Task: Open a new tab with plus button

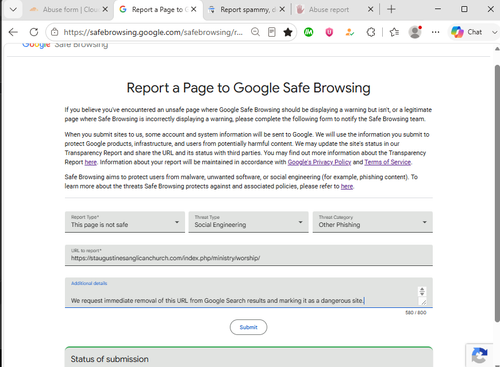Action: 391,9
